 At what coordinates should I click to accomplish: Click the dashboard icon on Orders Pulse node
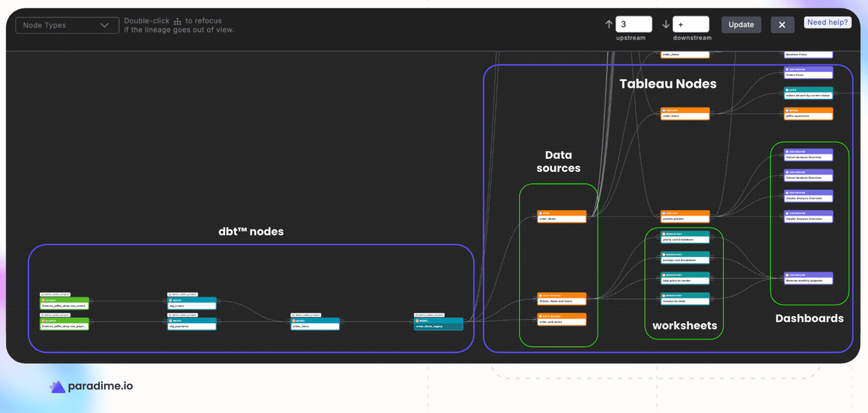787,69
